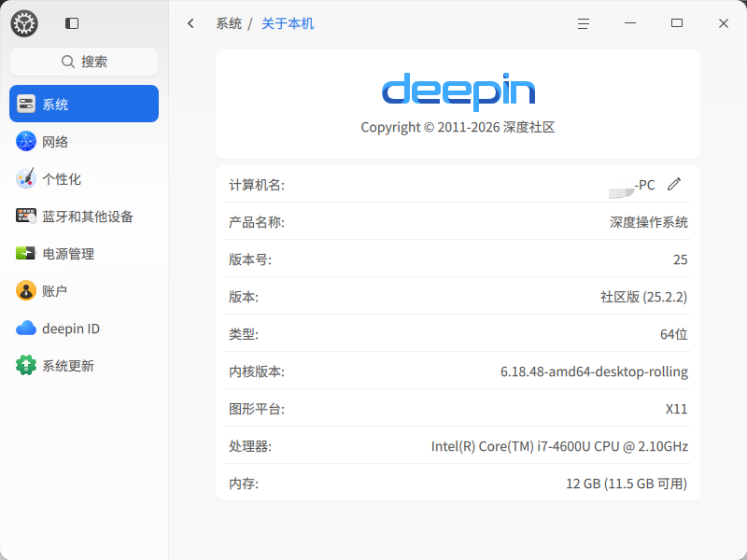The image size is (747, 560).
Task: Click product name value 深度操作系统
Action: point(649,222)
